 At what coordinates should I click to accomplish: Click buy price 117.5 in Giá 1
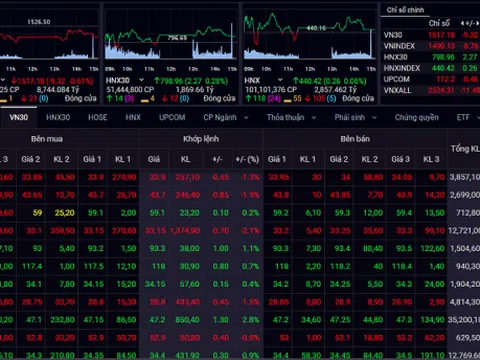pyautogui.click(x=94, y=266)
